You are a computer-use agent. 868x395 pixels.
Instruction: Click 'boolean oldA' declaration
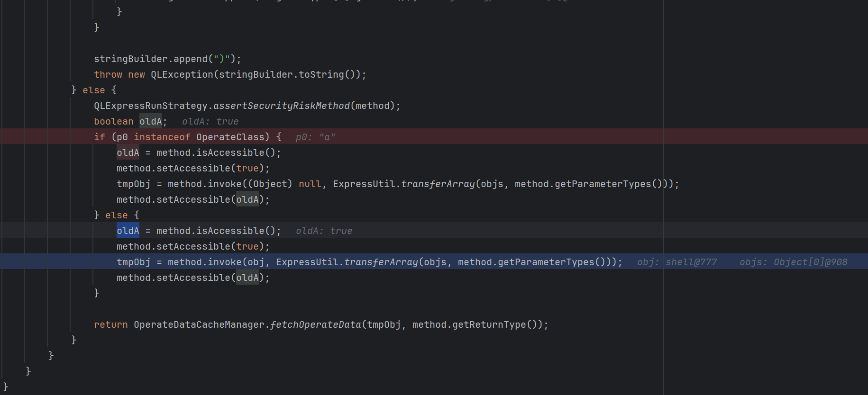coord(130,121)
